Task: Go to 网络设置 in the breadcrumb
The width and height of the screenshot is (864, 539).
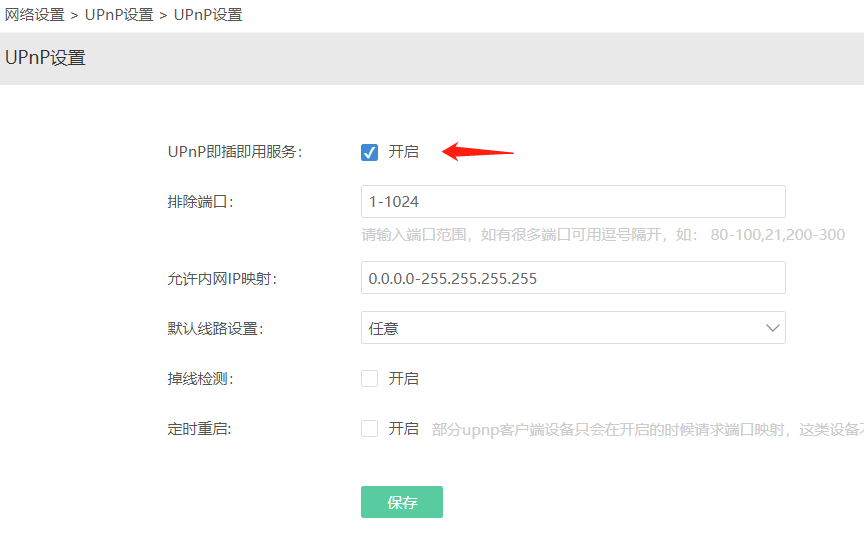Action: [x=35, y=15]
